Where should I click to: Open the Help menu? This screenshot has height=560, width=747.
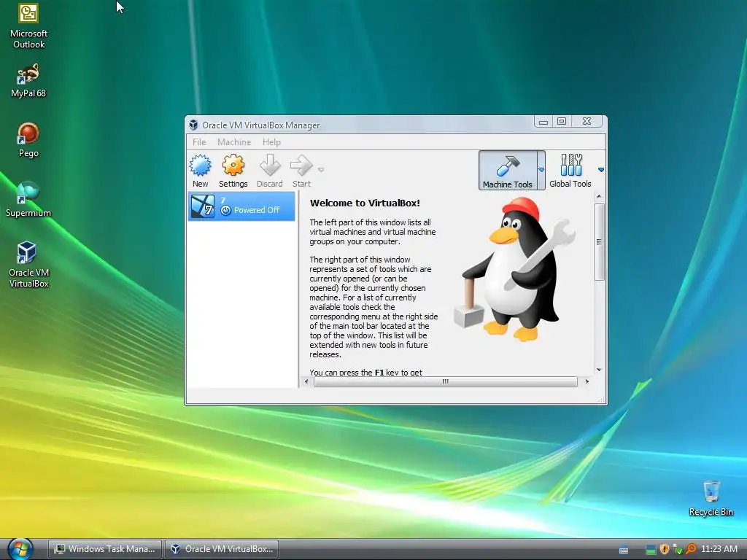[271, 142]
